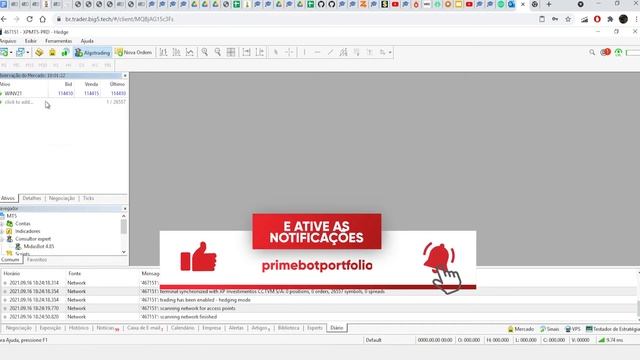640x360 pixels.
Task: Switch to Favoritos tab in Navigator
Action: (37, 260)
